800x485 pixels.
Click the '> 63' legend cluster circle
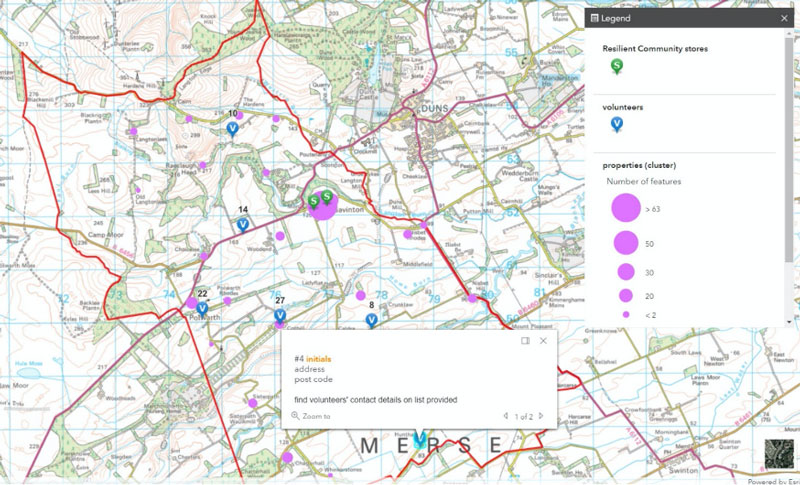pos(626,208)
